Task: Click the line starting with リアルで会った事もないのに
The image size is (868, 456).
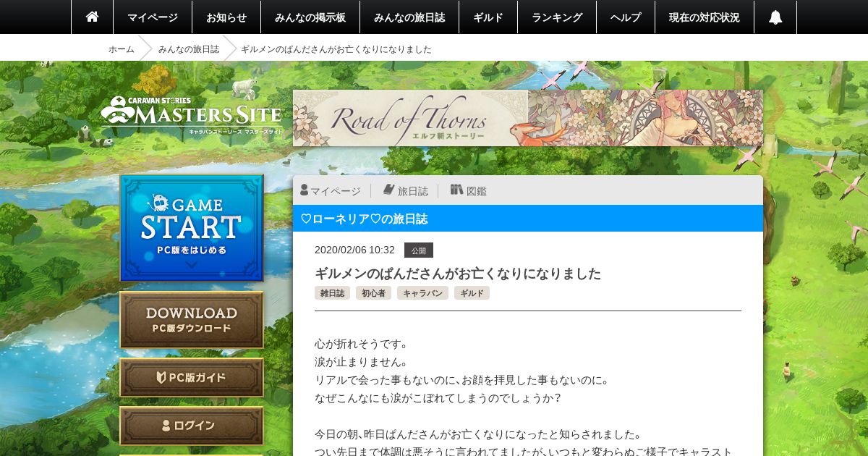Action: [462, 380]
